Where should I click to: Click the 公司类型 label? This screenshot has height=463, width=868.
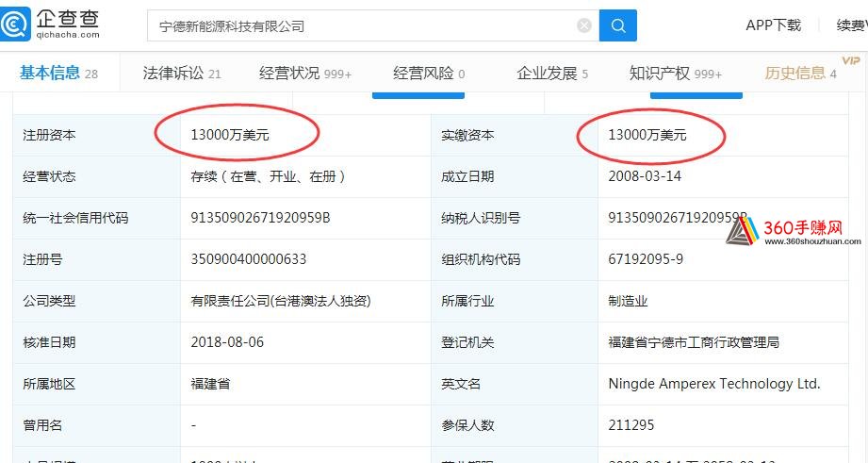[49, 301]
